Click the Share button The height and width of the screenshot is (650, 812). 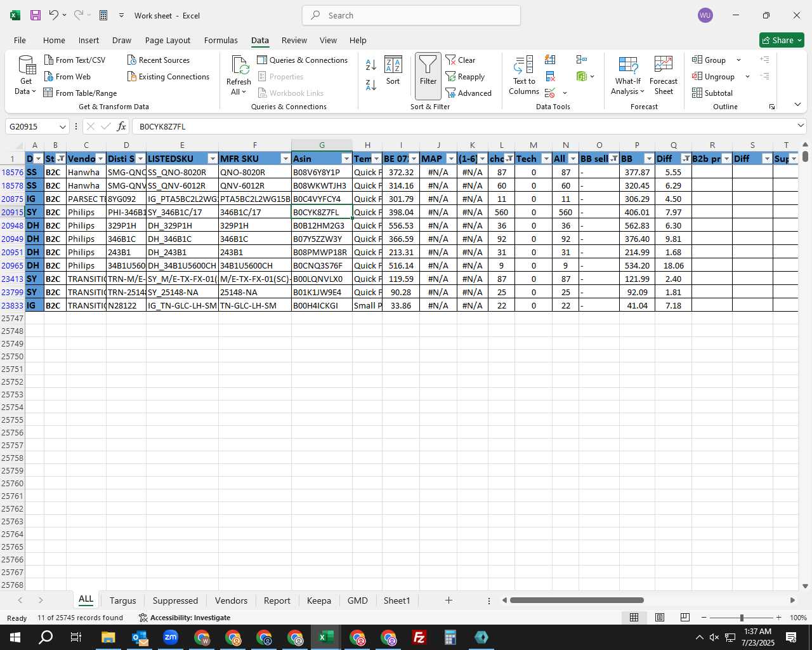782,40
